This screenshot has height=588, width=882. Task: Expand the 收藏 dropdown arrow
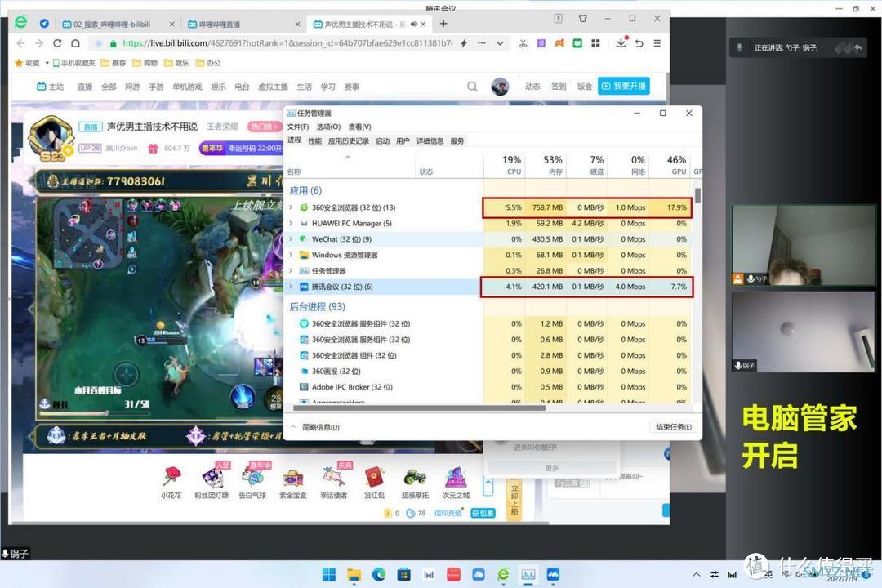click(x=47, y=63)
